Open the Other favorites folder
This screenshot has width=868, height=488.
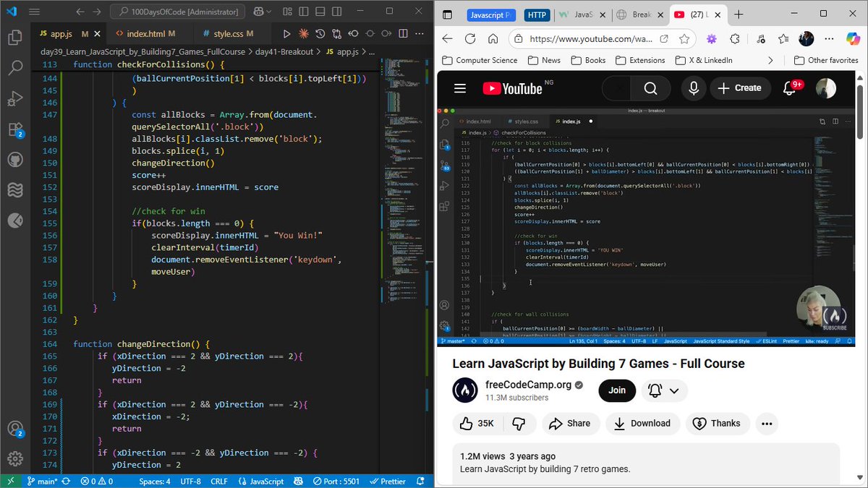pos(826,61)
